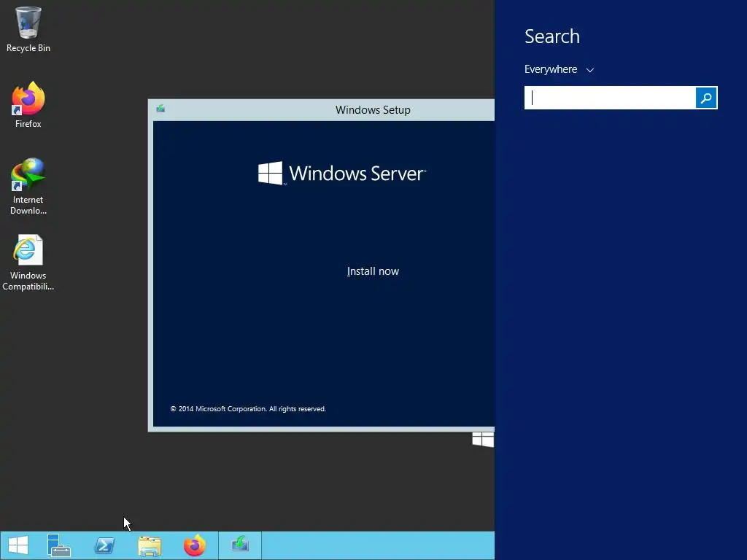Click the Windows Setup window title text
This screenshot has width=747, height=560.
tap(373, 110)
